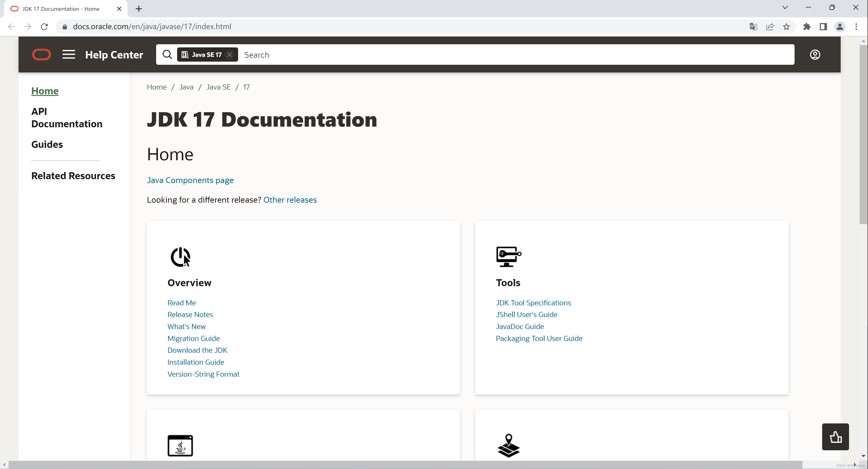Expand the Related Resources section

click(x=73, y=176)
